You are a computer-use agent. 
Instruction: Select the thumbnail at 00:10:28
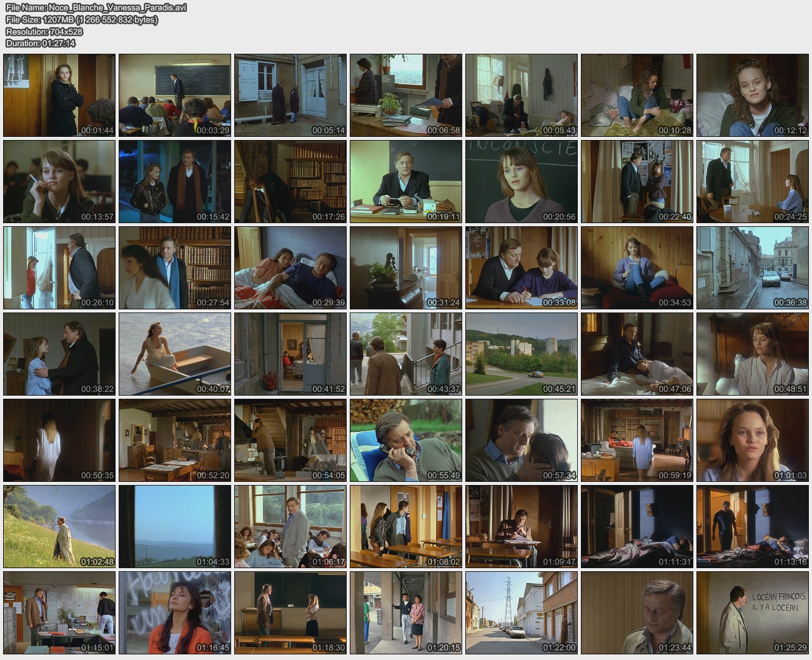coord(637,95)
